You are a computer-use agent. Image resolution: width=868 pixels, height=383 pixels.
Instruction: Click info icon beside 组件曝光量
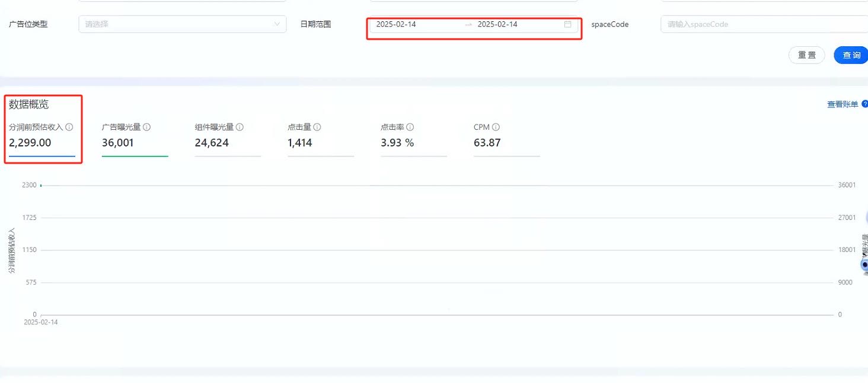click(240, 127)
